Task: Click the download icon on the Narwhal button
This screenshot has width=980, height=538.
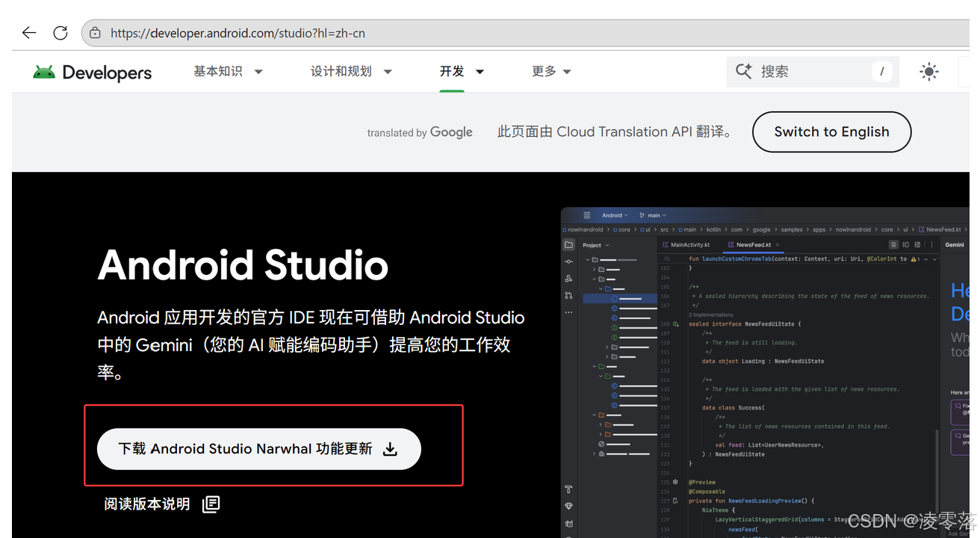Action: 390,449
